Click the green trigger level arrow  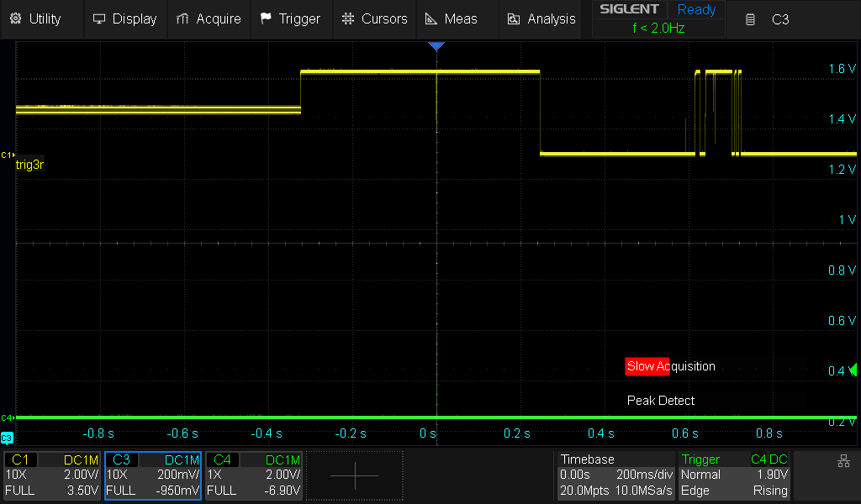coord(853,370)
